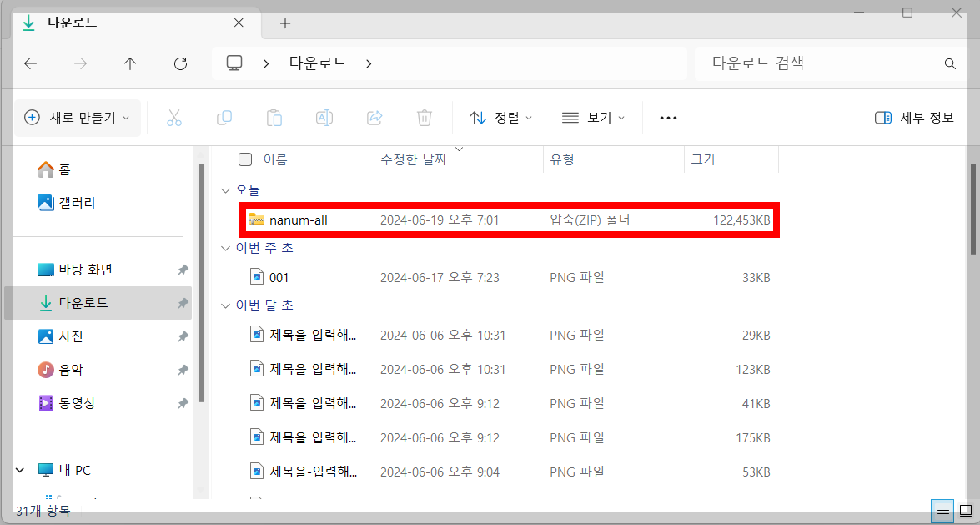Open the ... more options menu
Viewport: 980px width, 525px height.
pyautogui.click(x=667, y=118)
